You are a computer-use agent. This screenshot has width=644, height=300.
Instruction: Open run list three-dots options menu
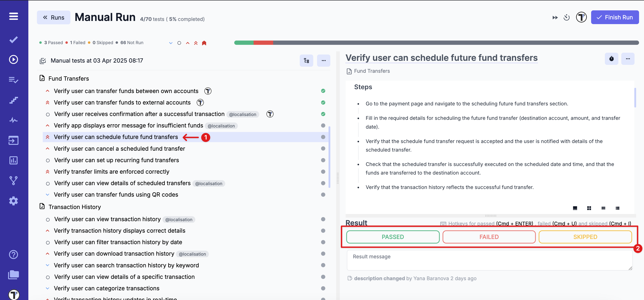(x=324, y=61)
